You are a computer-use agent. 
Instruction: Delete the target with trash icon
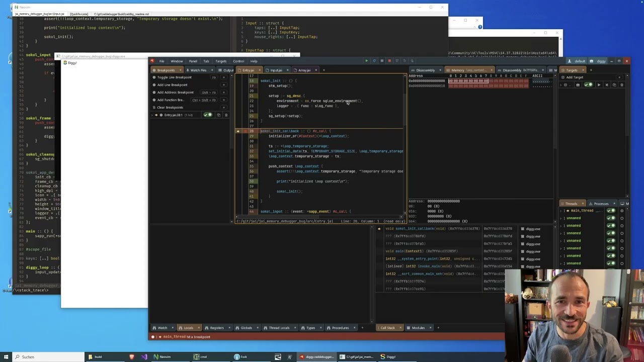(x=622, y=85)
